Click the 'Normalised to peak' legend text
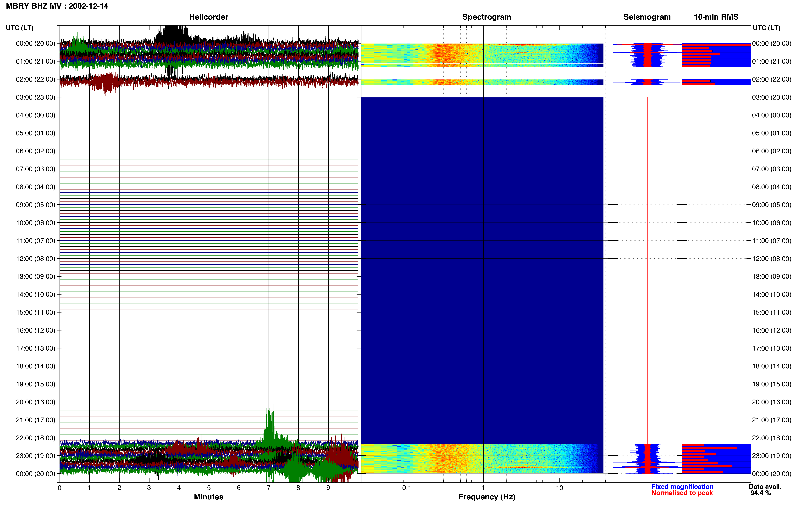This screenshot has height=508, width=812. coord(682,493)
